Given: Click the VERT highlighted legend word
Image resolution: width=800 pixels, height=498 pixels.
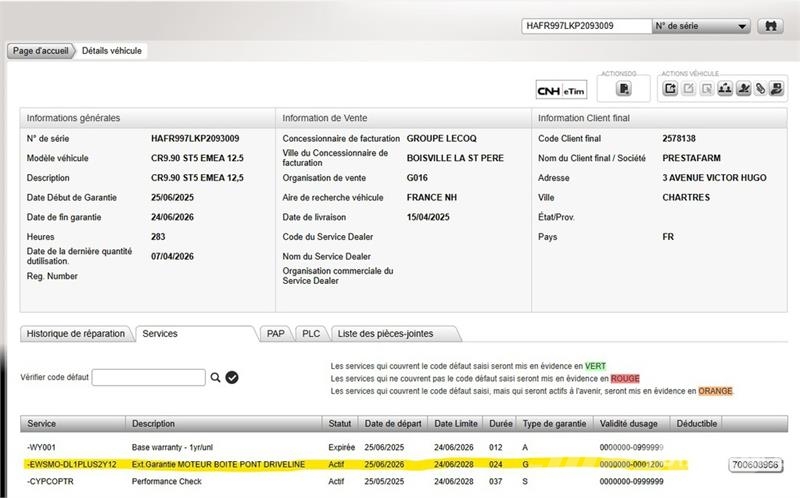Looking at the screenshot, I should pos(595,366).
